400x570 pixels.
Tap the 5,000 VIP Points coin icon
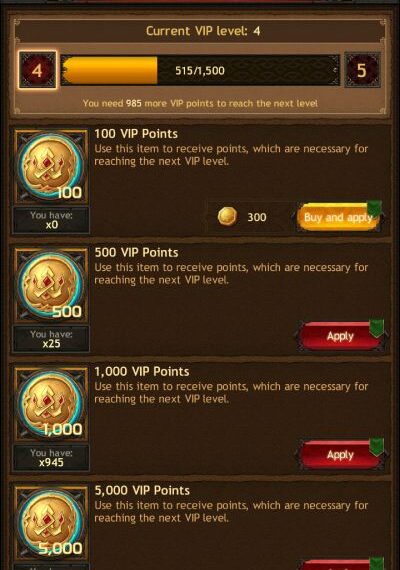point(51,523)
